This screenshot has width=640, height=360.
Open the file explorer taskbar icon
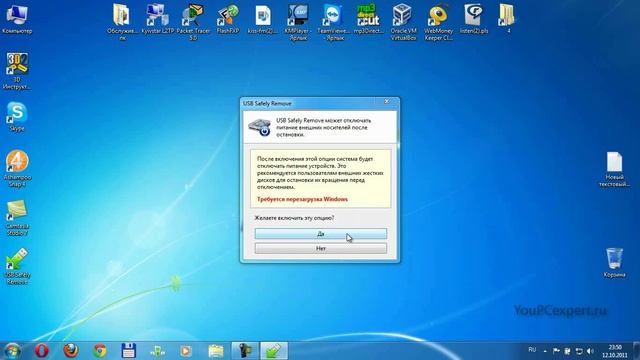[x=215, y=351]
